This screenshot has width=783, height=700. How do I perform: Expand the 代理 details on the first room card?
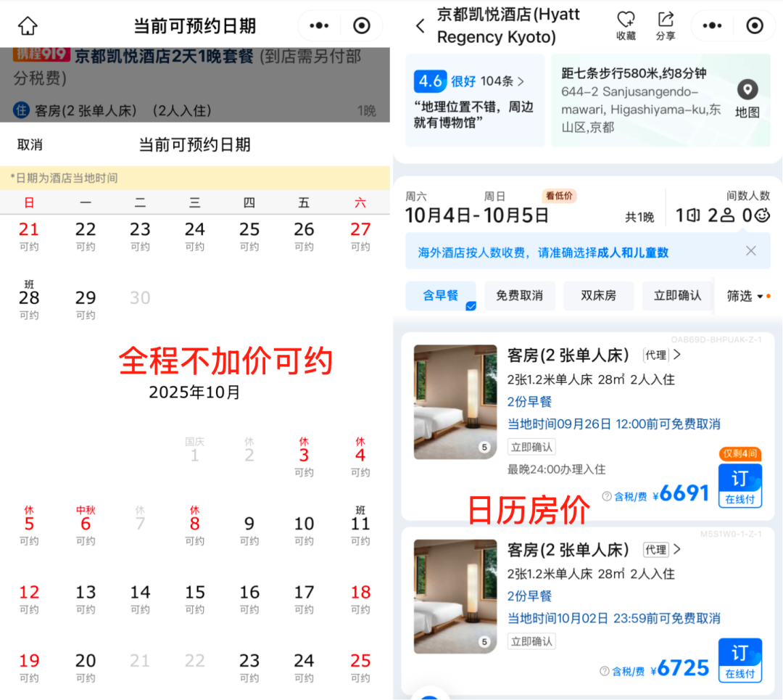[660, 355]
